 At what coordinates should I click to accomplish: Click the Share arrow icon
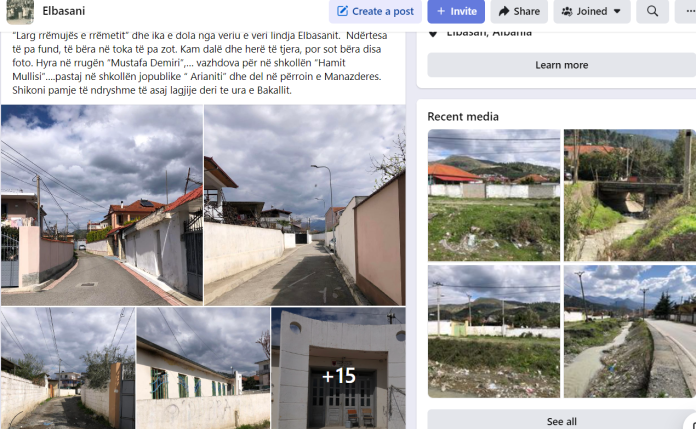(504, 11)
